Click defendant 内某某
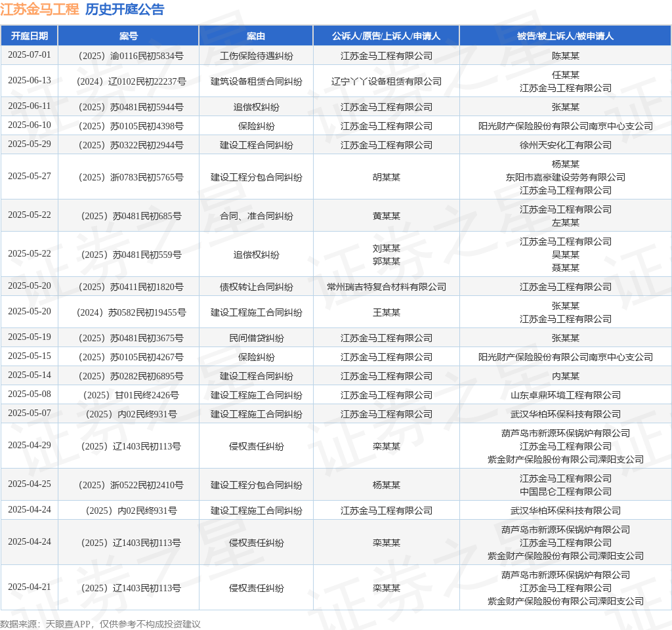Screen dimensions: 672x630 (565, 376)
